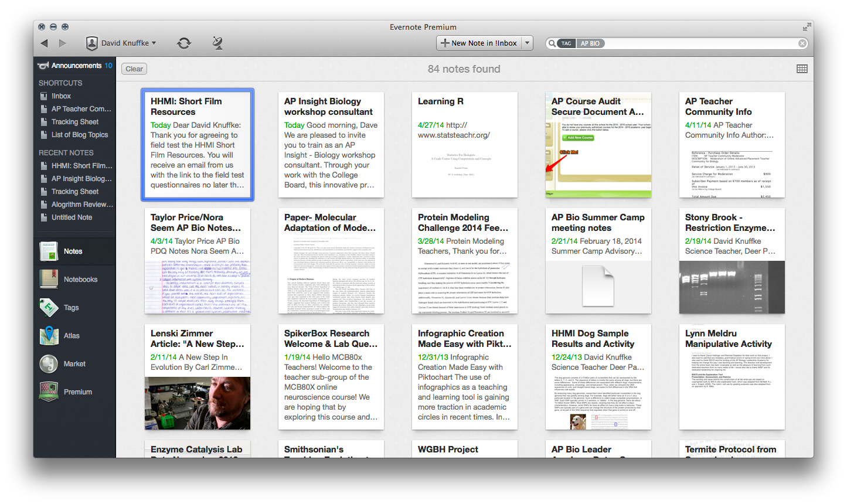
Task: Click the sync icon in toolbar
Action: click(184, 43)
